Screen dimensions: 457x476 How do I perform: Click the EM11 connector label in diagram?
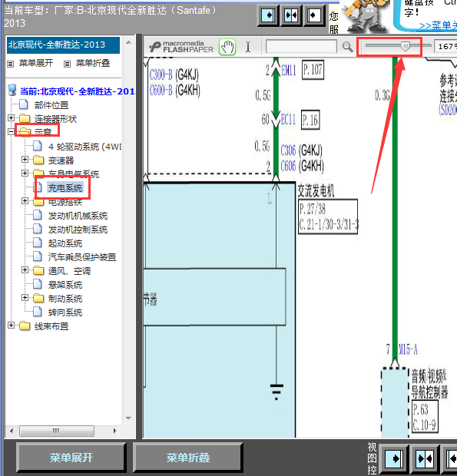point(289,70)
